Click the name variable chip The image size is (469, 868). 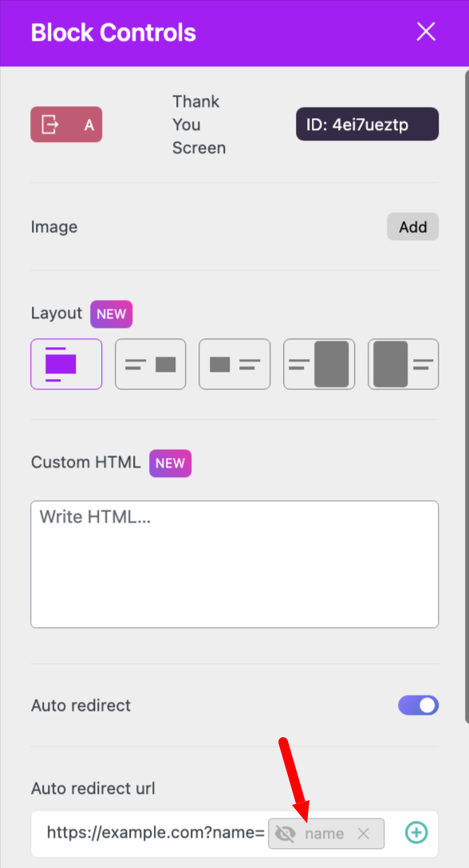point(326,833)
